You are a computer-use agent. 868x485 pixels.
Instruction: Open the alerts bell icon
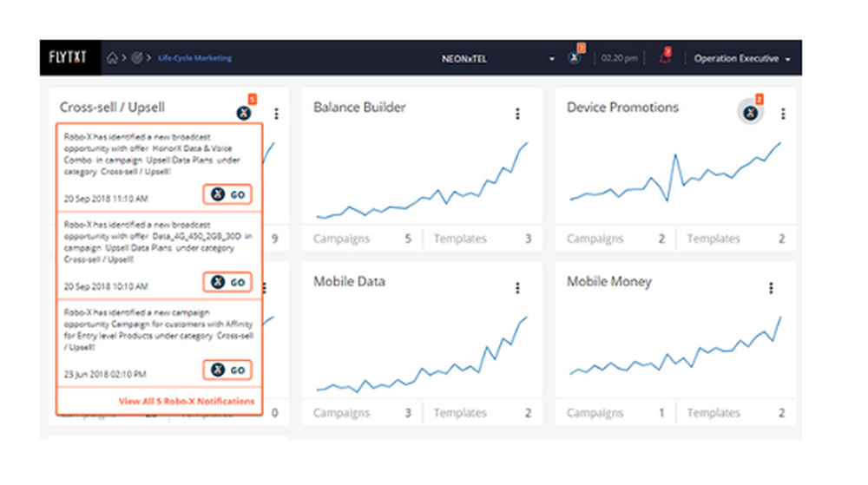point(665,59)
